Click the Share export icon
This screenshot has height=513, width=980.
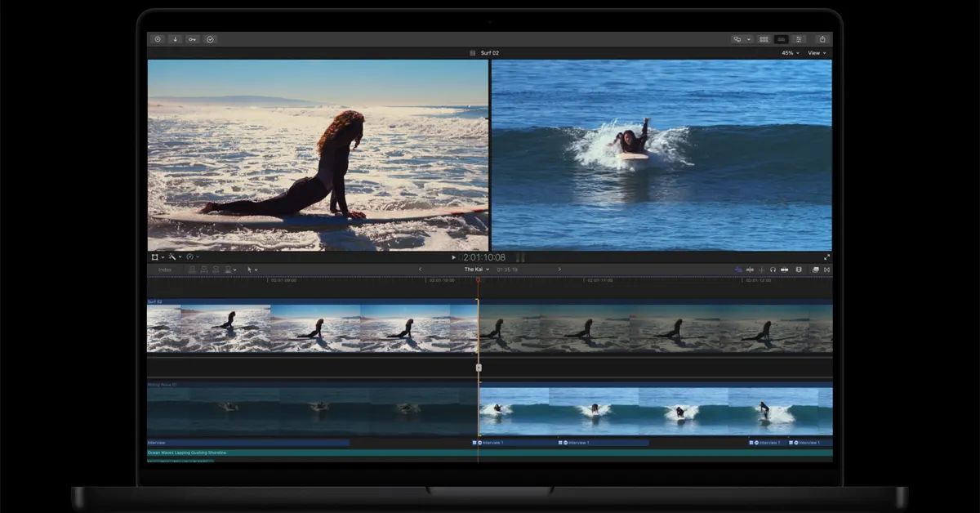coord(822,38)
